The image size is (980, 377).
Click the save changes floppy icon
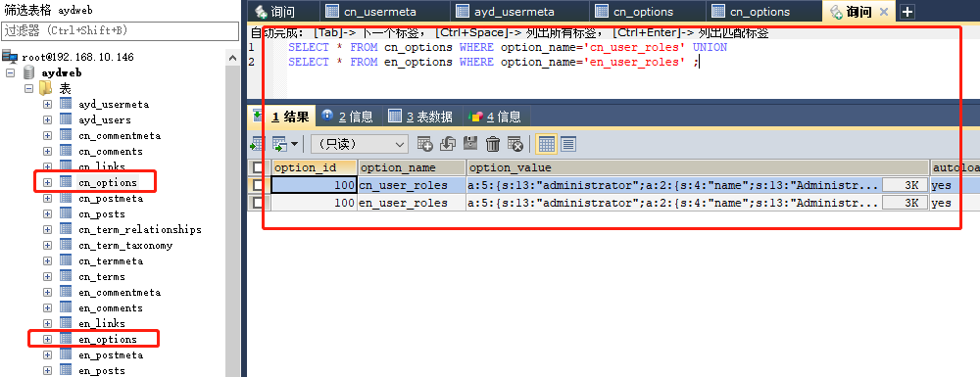click(470, 144)
